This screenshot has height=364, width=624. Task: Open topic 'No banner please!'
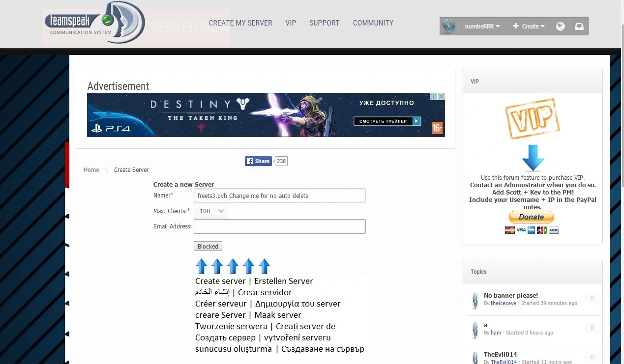tap(511, 295)
